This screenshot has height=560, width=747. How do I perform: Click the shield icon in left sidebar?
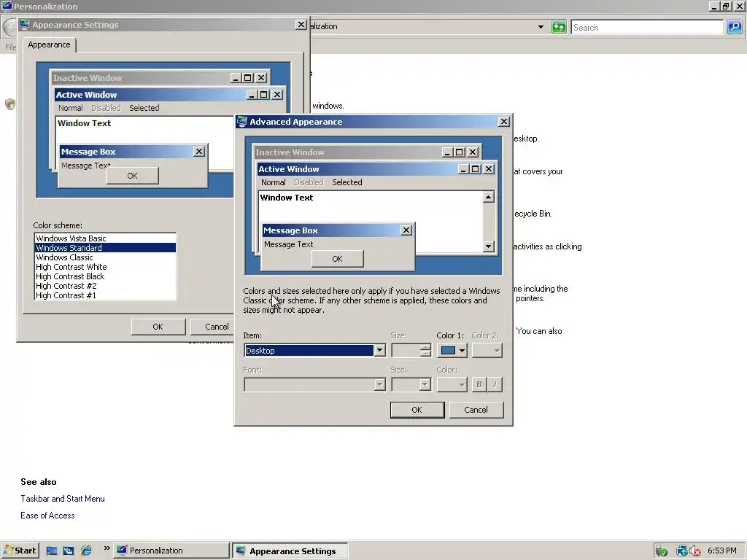tap(10, 104)
